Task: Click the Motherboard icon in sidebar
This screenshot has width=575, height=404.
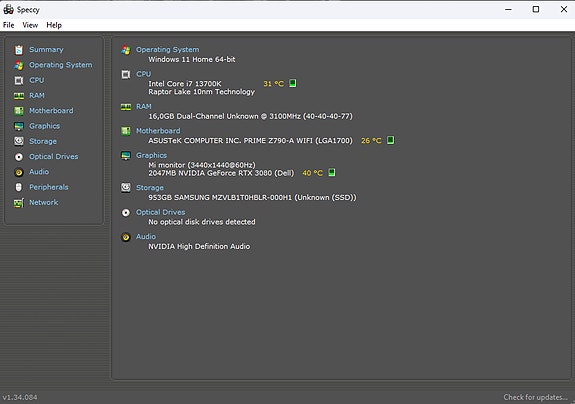Action: (19, 111)
